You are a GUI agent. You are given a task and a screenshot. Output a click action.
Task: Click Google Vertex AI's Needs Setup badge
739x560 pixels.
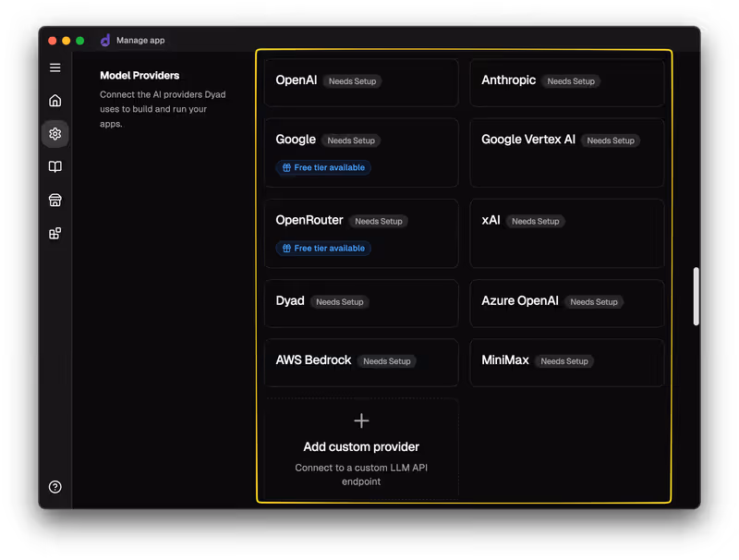(x=611, y=141)
